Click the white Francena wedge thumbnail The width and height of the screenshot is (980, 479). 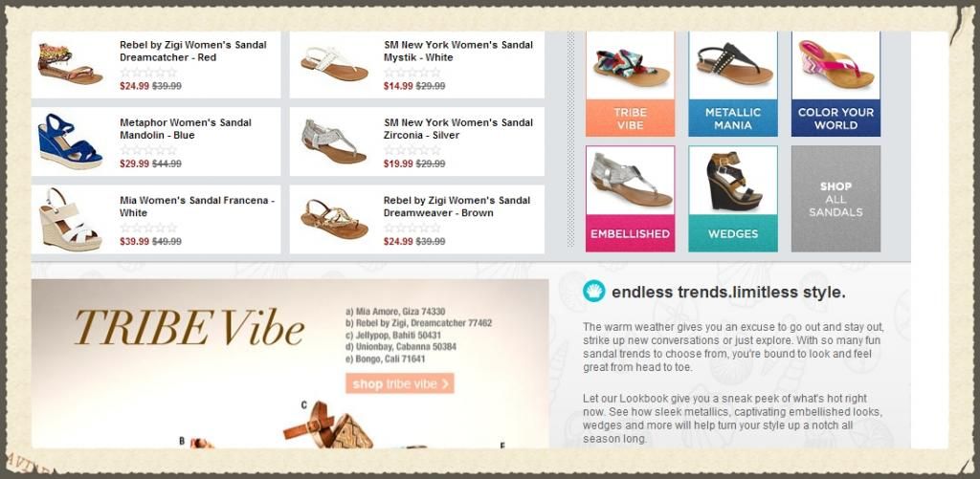tap(69, 219)
